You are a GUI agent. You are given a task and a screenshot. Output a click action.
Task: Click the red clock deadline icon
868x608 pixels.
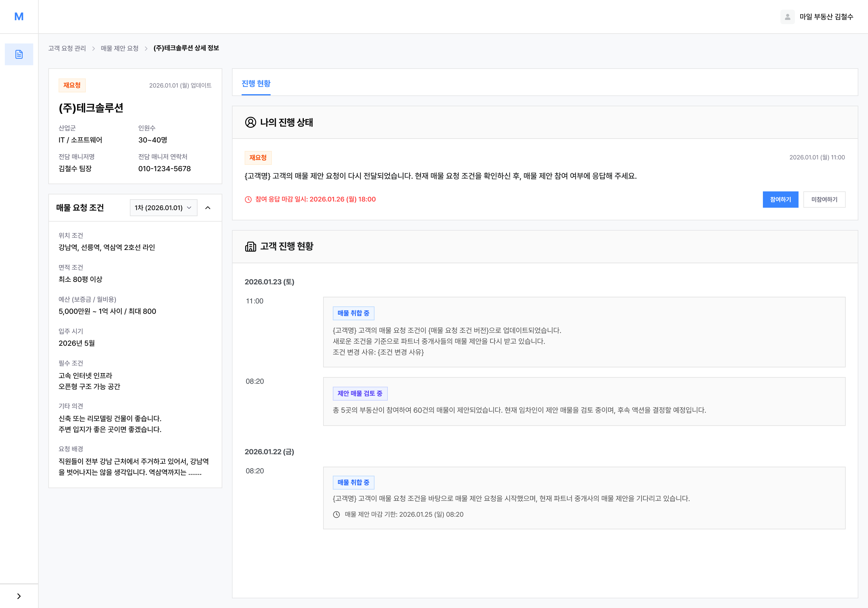tap(248, 200)
